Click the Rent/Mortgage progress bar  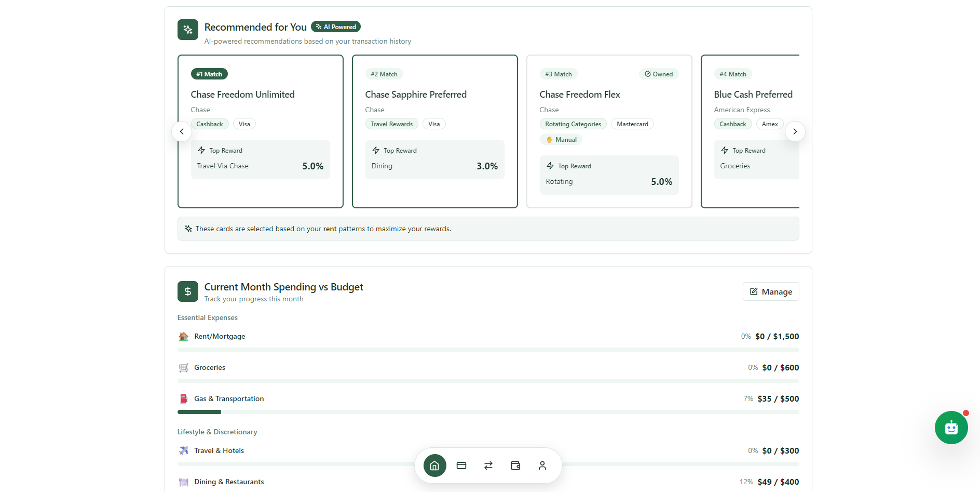488,350
